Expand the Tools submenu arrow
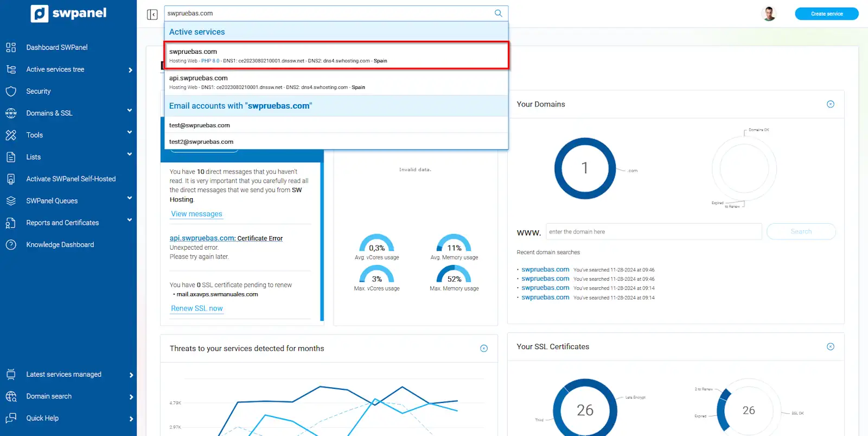This screenshot has height=436, width=868. 130,132
